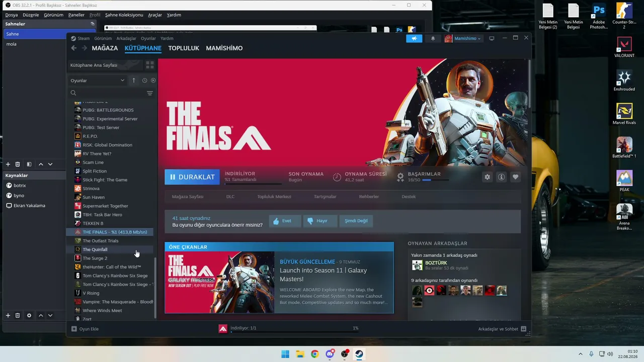Show only ready-to-play games icon
The image size is (644, 362).
coord(153,80)
